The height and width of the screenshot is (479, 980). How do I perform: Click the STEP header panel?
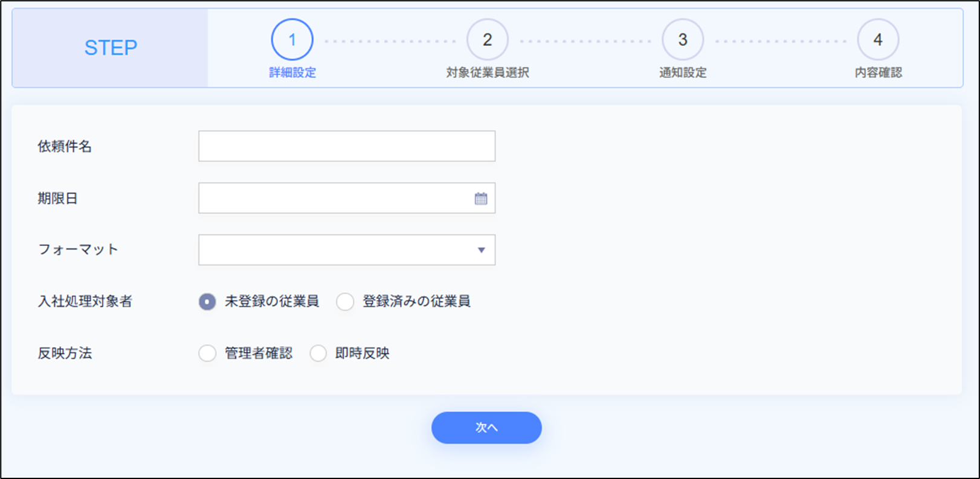point(111,48)
